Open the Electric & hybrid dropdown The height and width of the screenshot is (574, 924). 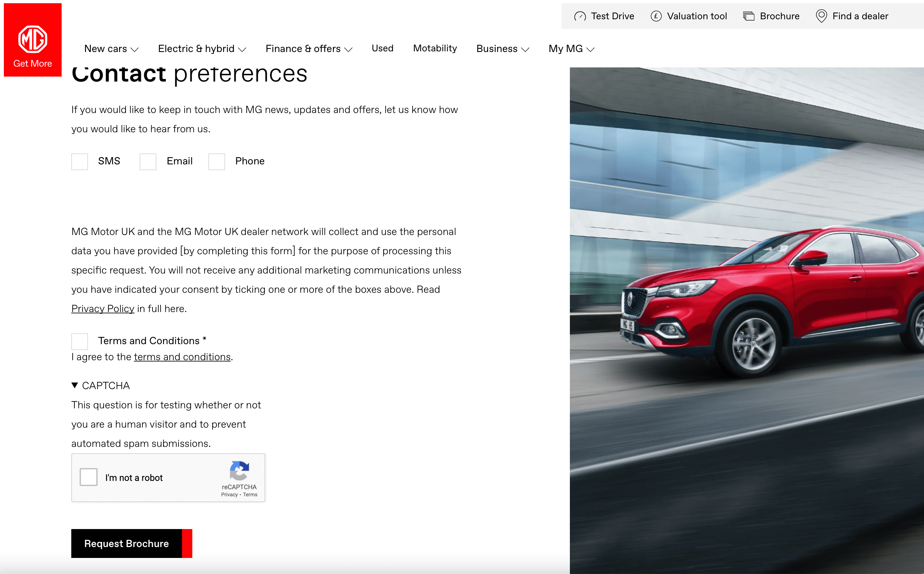(x=202, y=49)
